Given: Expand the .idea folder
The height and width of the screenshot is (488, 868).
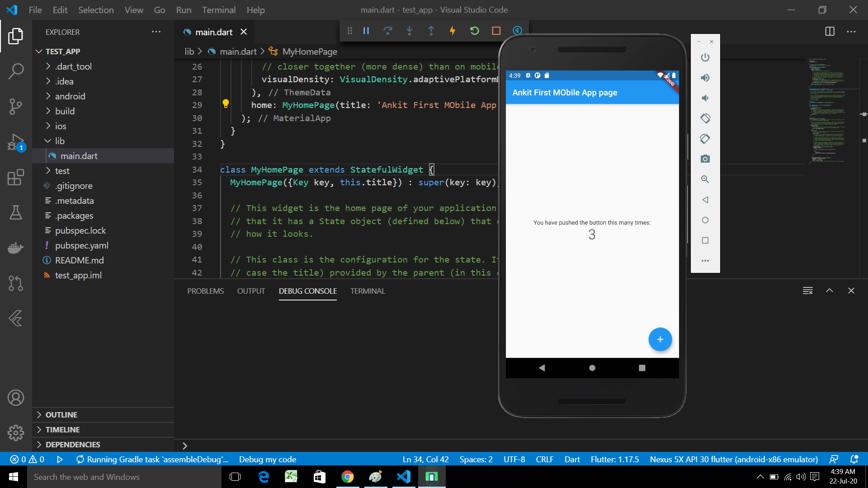Looking at the screenshot, I should pos(103,81).
